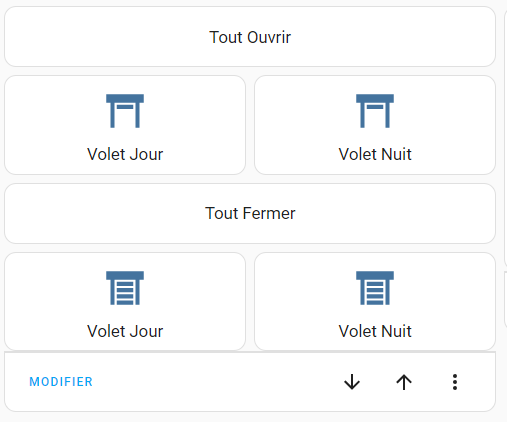Click the Volet Nuit label in the opening row

(375, 154)
